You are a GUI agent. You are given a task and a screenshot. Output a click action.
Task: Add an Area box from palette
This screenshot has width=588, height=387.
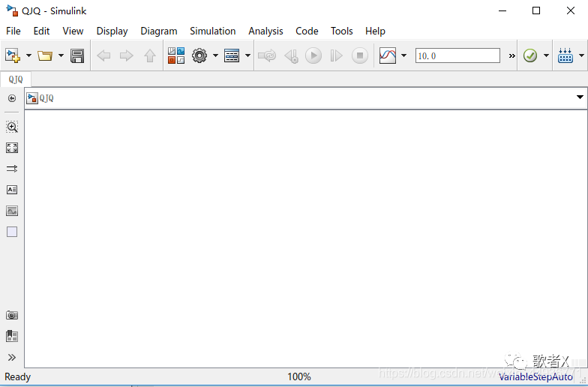12,232
